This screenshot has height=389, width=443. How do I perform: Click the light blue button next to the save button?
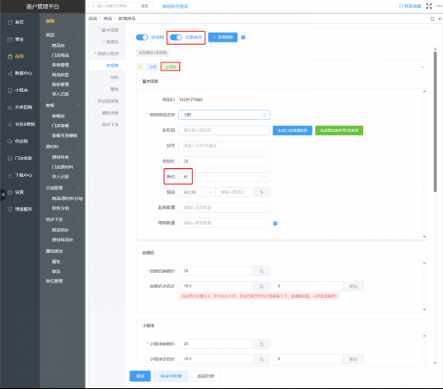[171, 376]
